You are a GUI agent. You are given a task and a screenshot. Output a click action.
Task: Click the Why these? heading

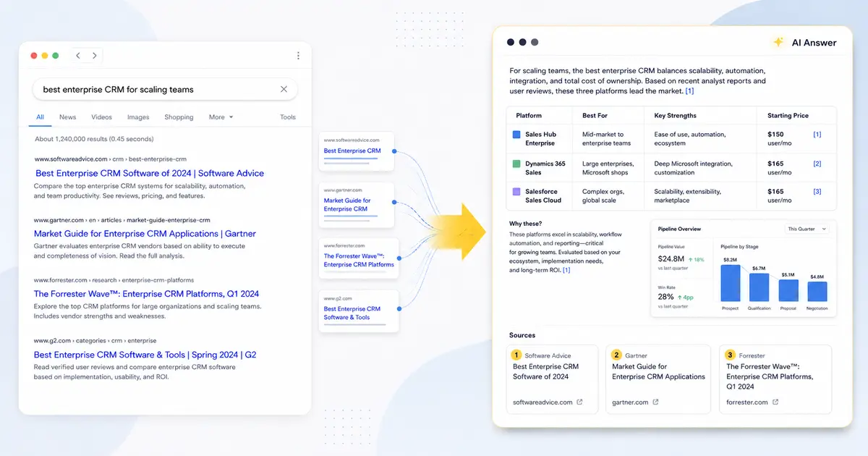click(525, 224)
